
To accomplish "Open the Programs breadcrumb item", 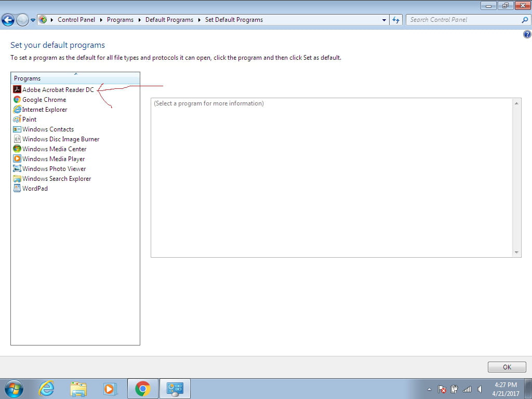I will [120, 20].
